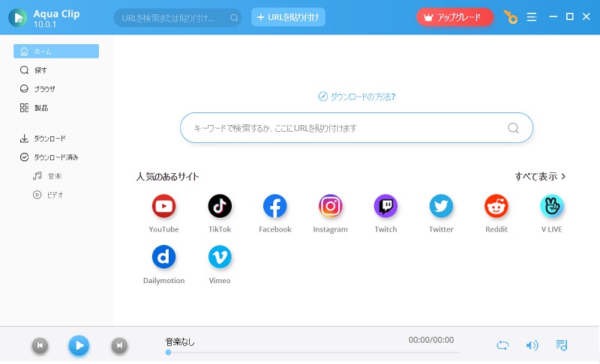Minimize the Aqua Clip window
The height and width of the screenshot is (364, 600).
click(553, 16)
